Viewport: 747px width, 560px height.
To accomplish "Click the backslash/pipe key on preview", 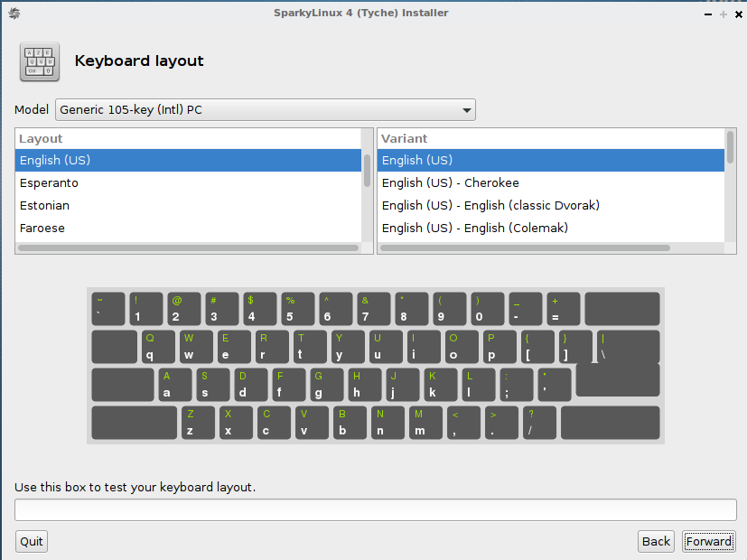I will (628, 347).
